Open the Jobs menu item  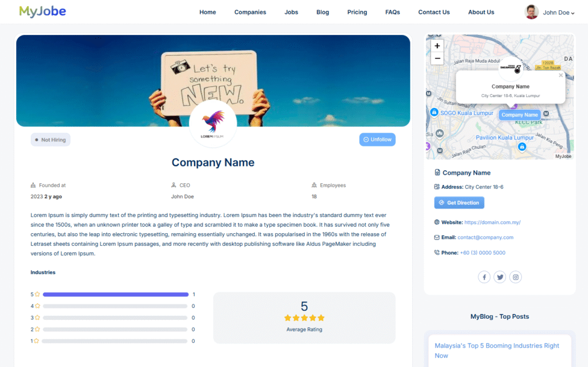291,12
